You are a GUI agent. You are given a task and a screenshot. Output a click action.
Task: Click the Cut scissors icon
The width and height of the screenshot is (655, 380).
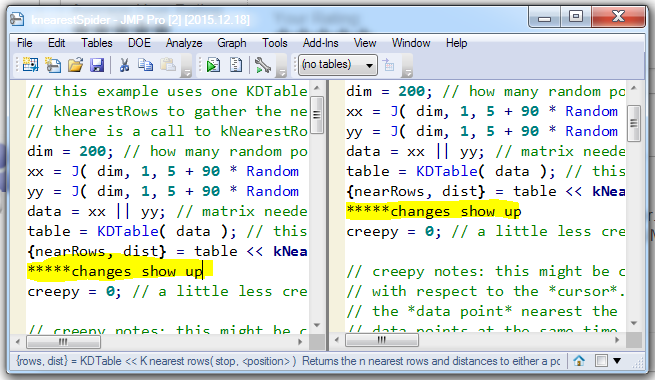pyautogui.click(x=124, y=65)
